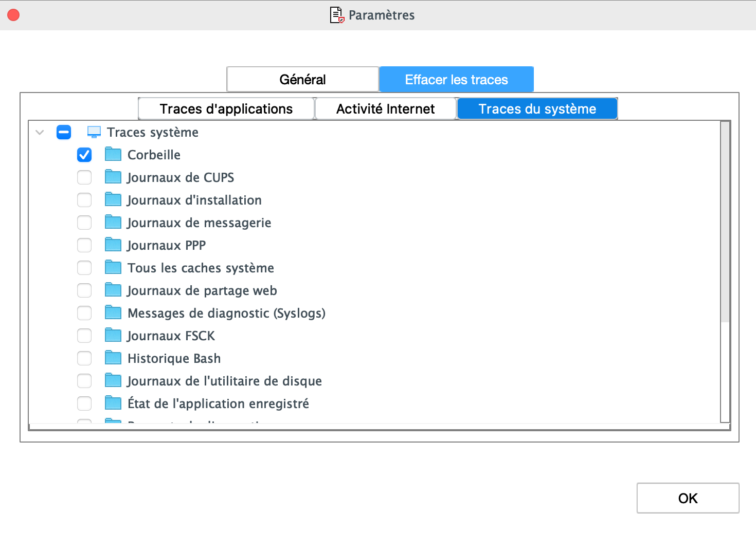The image size is (756, 533).
Task: Select the Journaux de CUPS label
Action: click(x=181, y=177)
